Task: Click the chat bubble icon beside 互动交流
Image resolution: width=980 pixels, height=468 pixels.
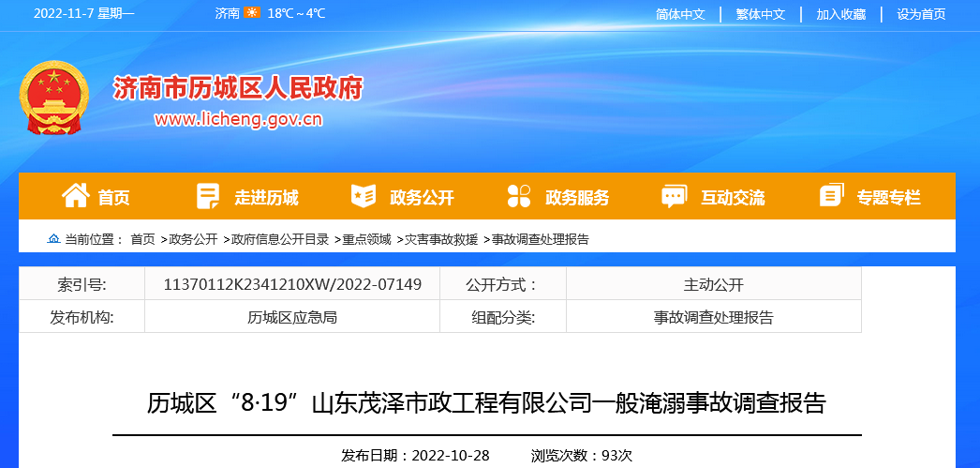Action: point(674,196)
